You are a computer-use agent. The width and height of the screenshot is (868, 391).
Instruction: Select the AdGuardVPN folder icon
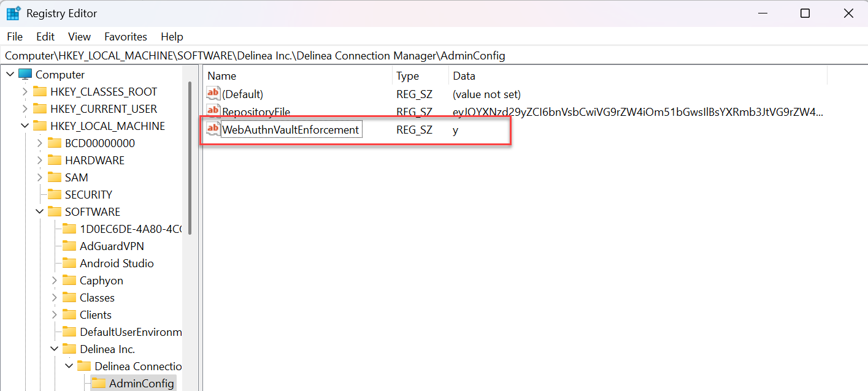click(x=69, y=246)
